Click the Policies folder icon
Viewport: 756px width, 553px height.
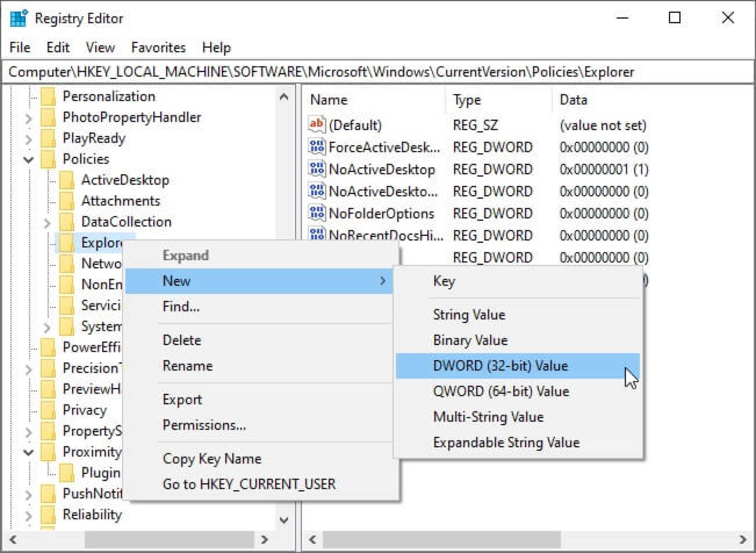click(48, 159)
